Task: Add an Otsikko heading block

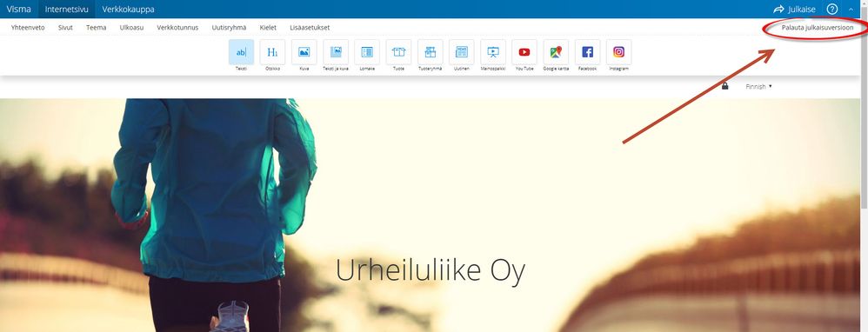Action: (272, 52)
